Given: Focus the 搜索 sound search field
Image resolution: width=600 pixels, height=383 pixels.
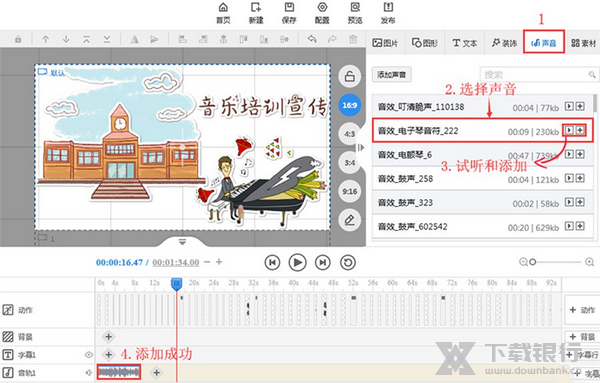Looking at the screenshot, I should 539,74.
